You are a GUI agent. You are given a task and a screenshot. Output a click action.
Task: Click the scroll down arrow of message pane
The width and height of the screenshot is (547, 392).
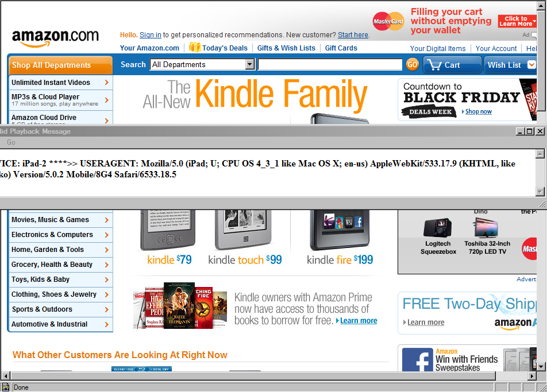(540, 192)
